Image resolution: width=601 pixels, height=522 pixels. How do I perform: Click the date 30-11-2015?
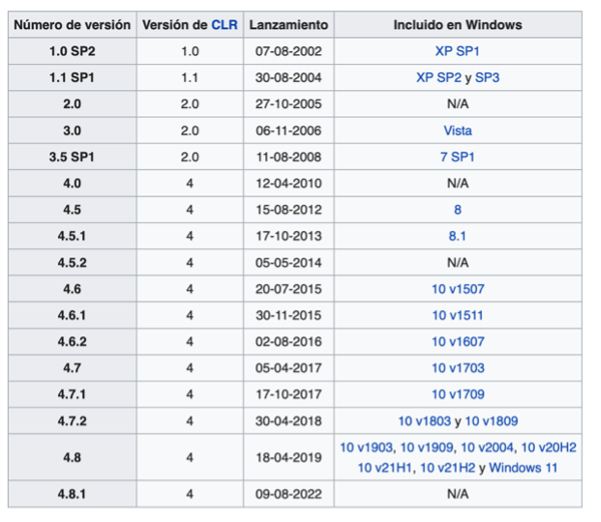pyautogui.click(x=289, y=315)
